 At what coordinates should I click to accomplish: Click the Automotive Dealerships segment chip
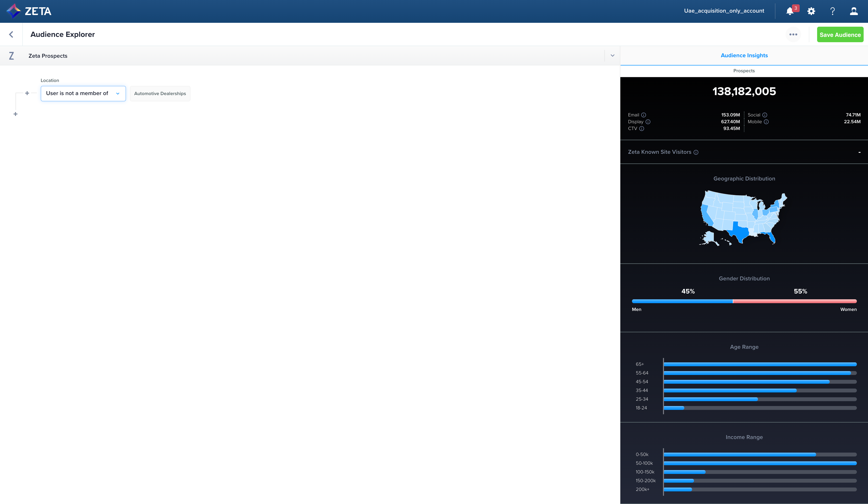coord(160,94)
